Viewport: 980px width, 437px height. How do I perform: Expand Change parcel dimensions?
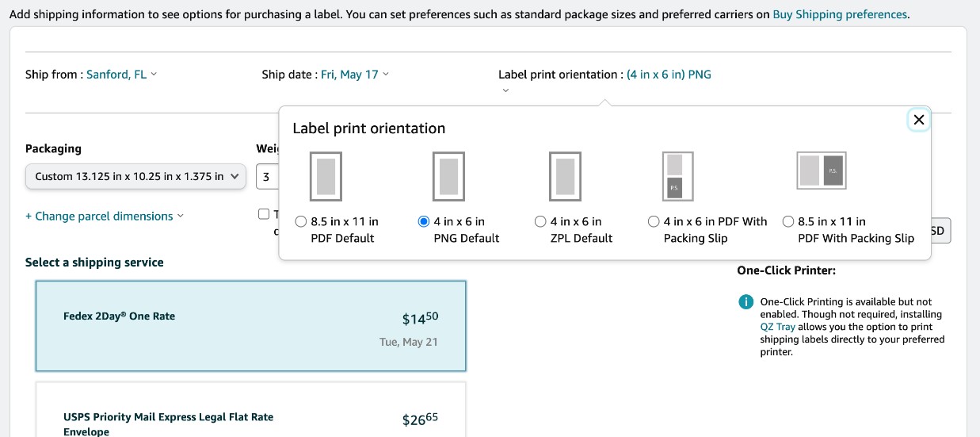click(x=104, y=216)
